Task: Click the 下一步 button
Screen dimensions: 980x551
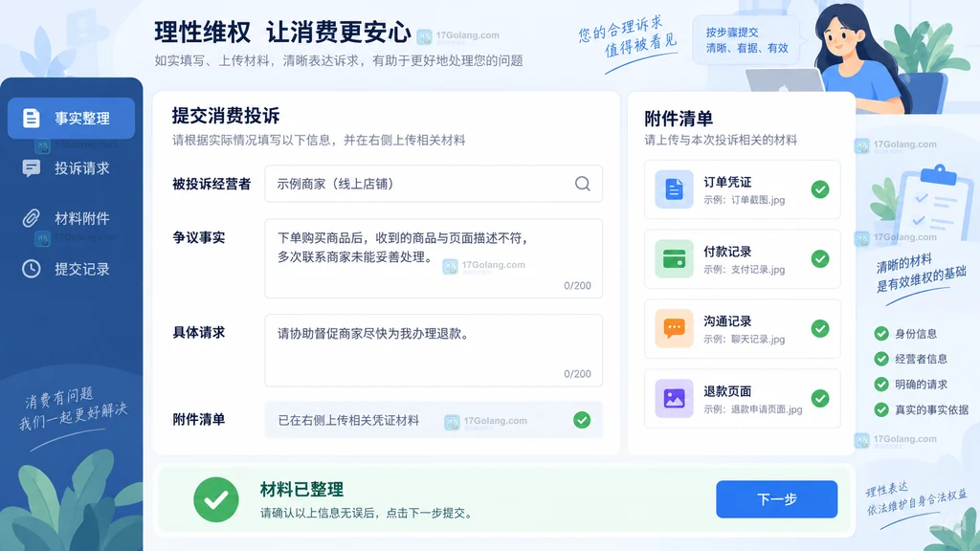Action: click(x=777, y=499)
